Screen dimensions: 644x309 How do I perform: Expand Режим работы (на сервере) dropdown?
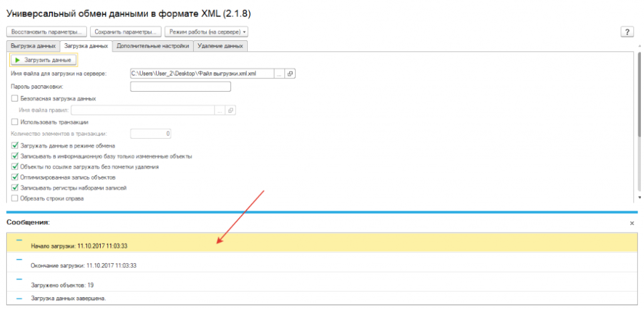click(x=206, y=31)
